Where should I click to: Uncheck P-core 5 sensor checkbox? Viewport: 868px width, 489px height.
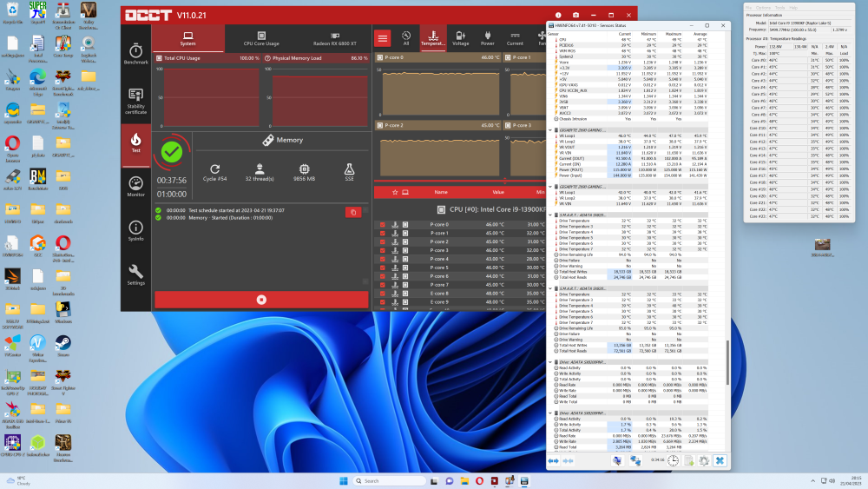[383, 268]
